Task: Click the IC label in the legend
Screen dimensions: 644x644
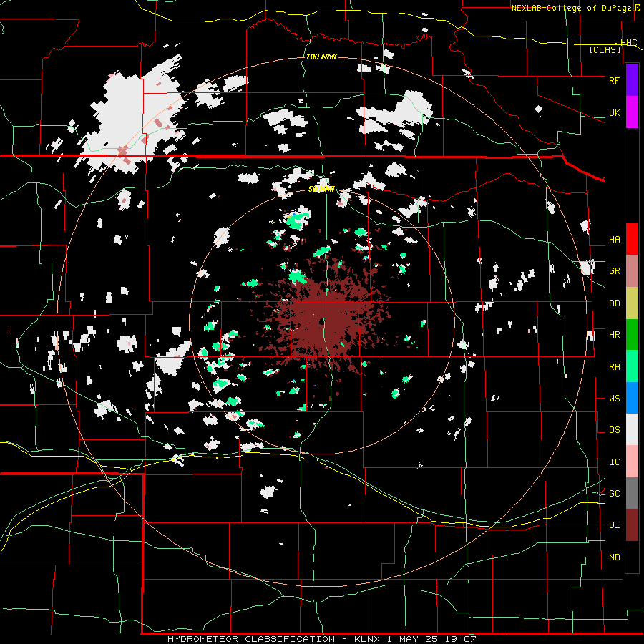Action: point(614,462)
